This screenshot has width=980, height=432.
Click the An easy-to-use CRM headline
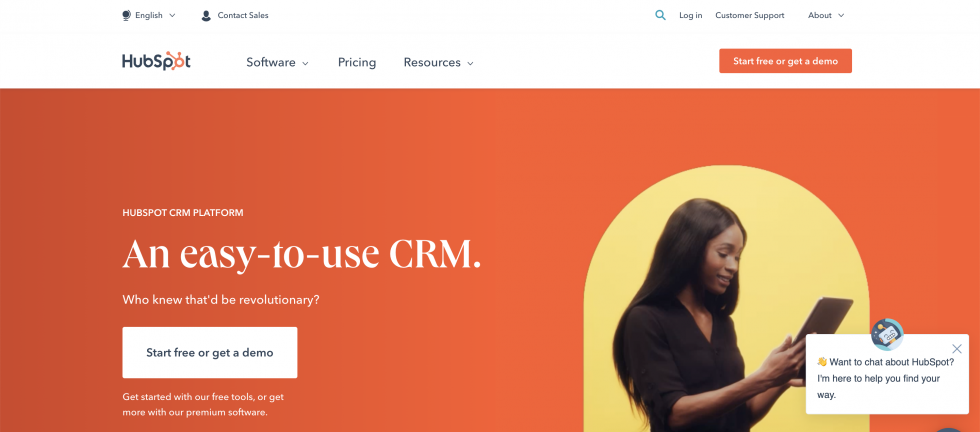pyautogui.click(x=302, y=254)
